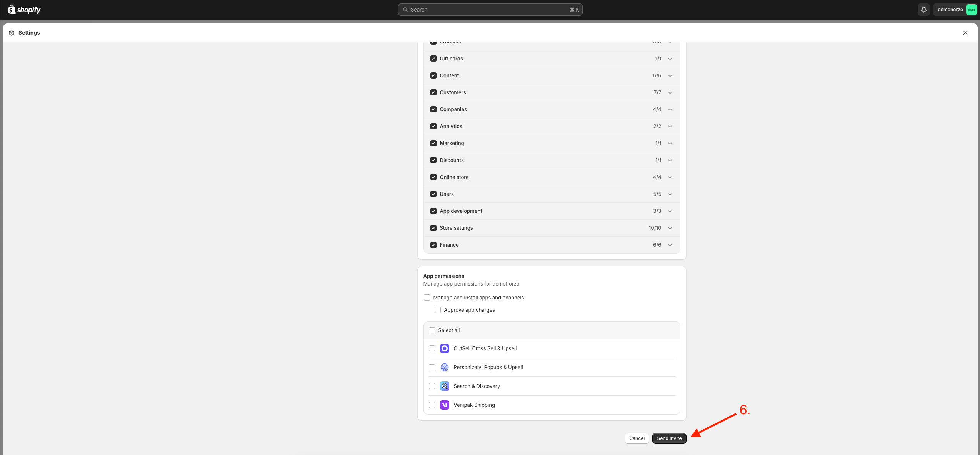Click the demohorzo green avatar

(971, 10)
